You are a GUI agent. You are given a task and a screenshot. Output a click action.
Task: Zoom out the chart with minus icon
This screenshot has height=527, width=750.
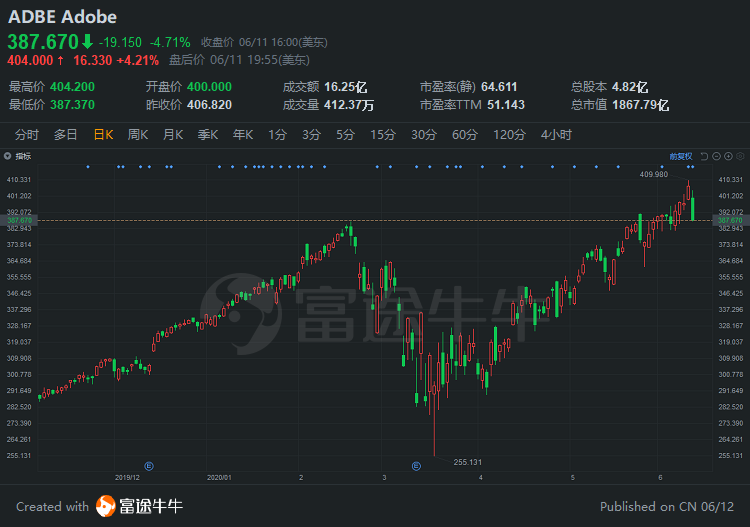click(x=716, y=156)
